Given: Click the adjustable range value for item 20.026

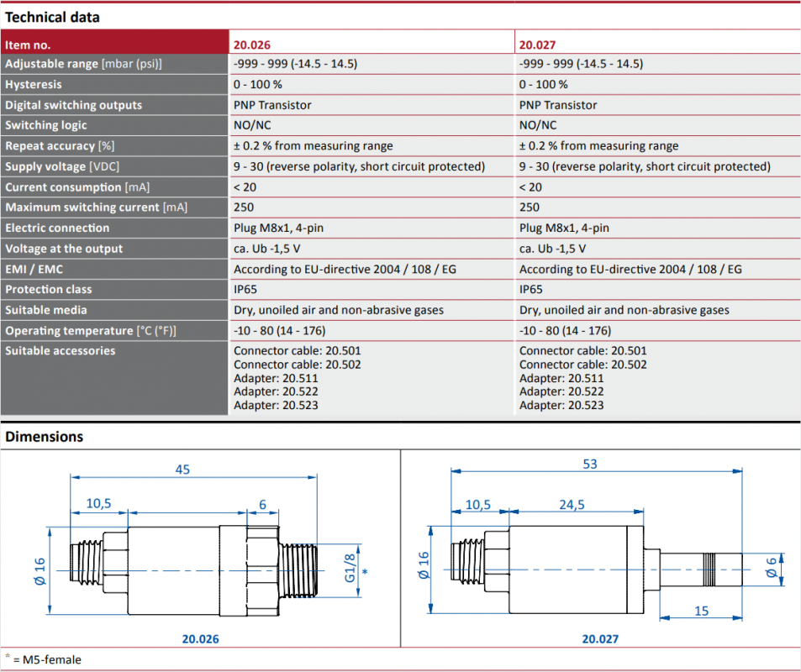Looking at the screenshot, I should 295,64.
